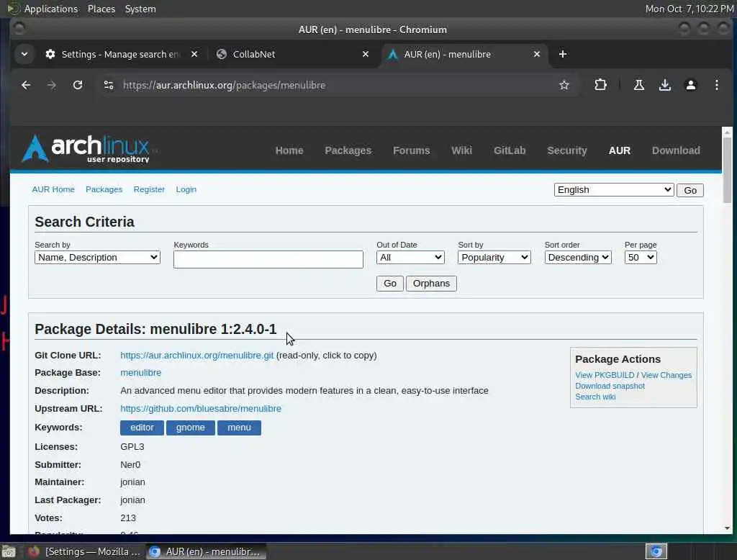This screenshot has width=737, height=560.
Task: Click the Register link
Action: pyautogui.click(x=149, y=189)
